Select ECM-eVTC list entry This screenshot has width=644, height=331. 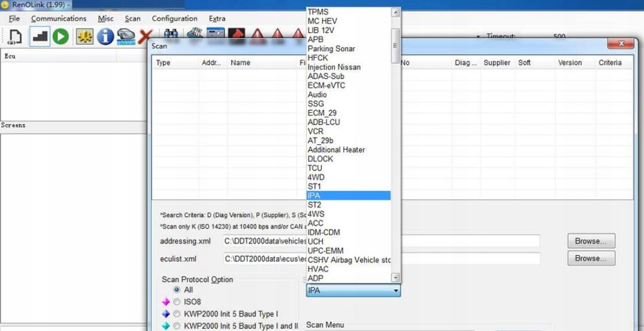point(349,85)
